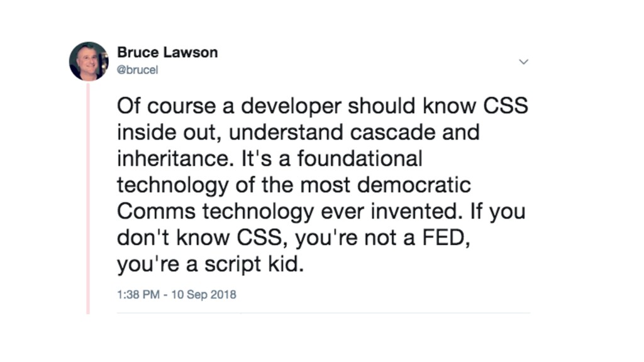Click the word inheritance in the tweet
Image resolution: width=644 pixels, height=362 pixels.
[172, 159]
